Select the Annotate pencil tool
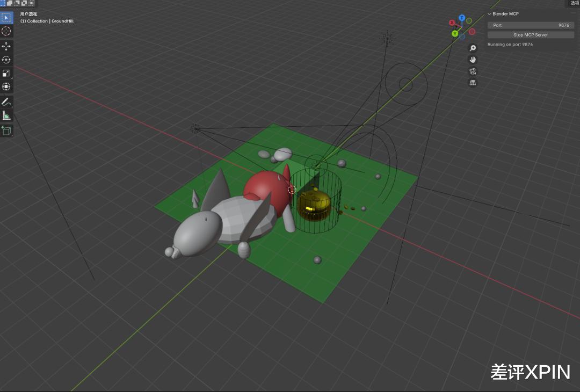 click(6, 101)
